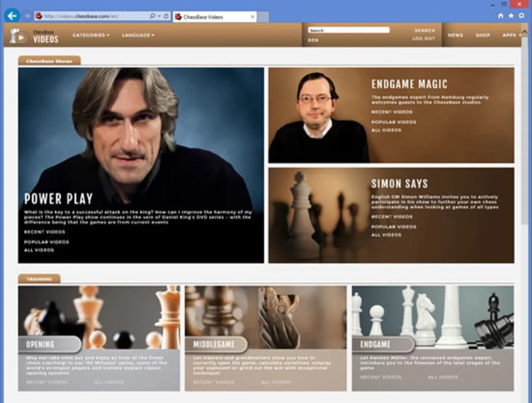The height and width of the screenshot is (403, 532).
Task: Open All Videos under Simon Says
Action: (386, 235)
